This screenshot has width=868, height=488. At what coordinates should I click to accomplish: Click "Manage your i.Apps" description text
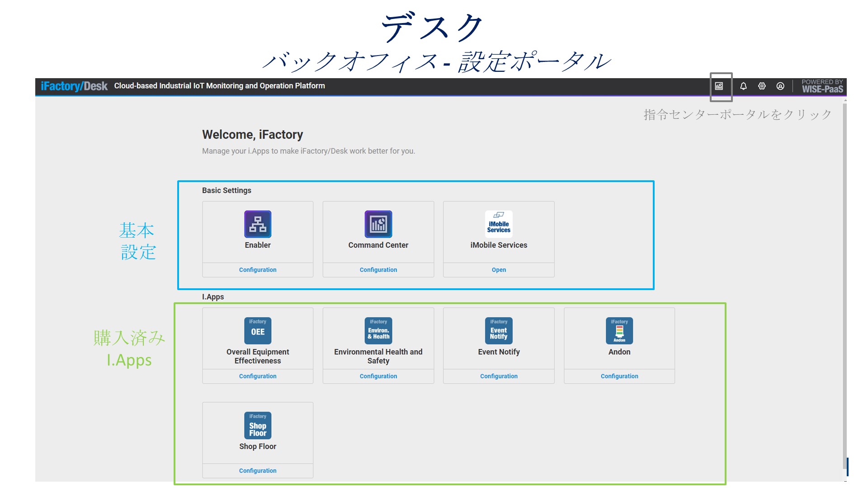click(x=308, y=151)
